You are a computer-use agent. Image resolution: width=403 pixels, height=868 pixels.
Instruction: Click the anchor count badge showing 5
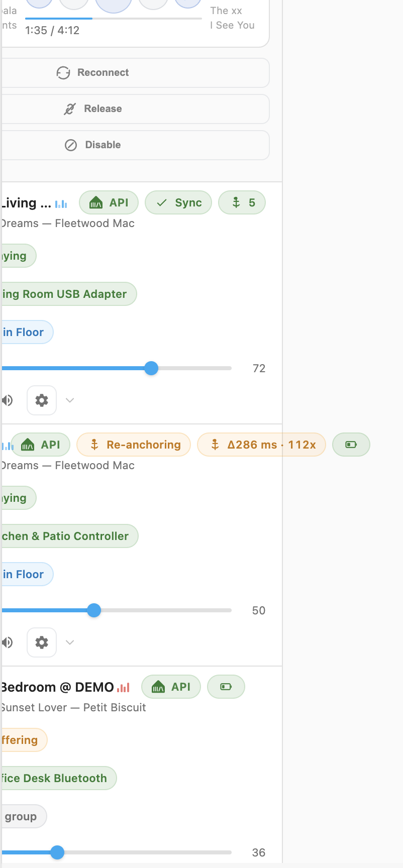point(242,203)
